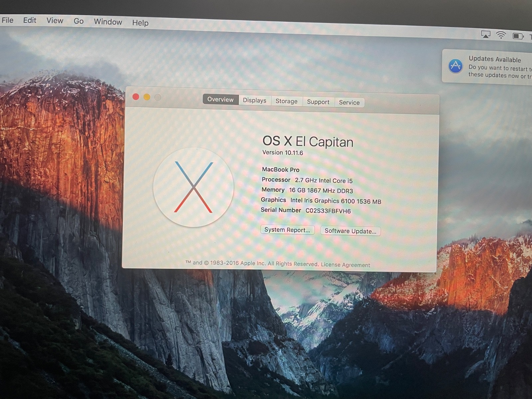532x399 pixels.
Task: Open the Help menu
Action: tap(140, 23)
